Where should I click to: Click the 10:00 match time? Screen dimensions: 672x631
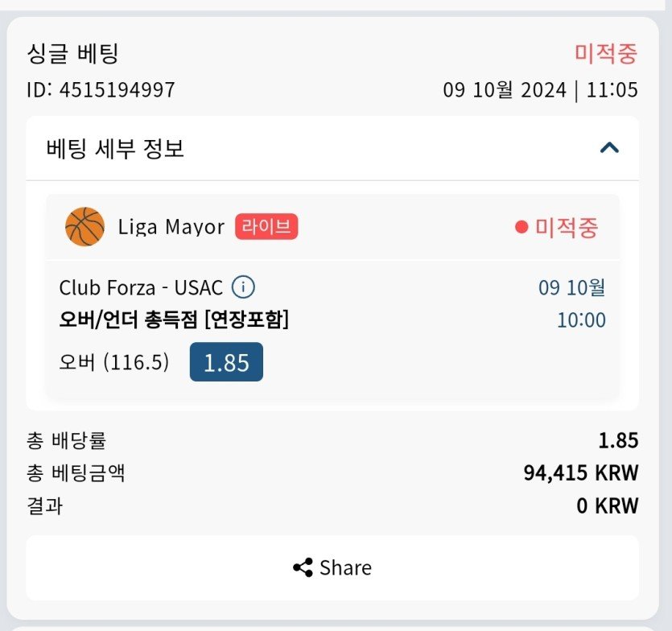(581, 320)
